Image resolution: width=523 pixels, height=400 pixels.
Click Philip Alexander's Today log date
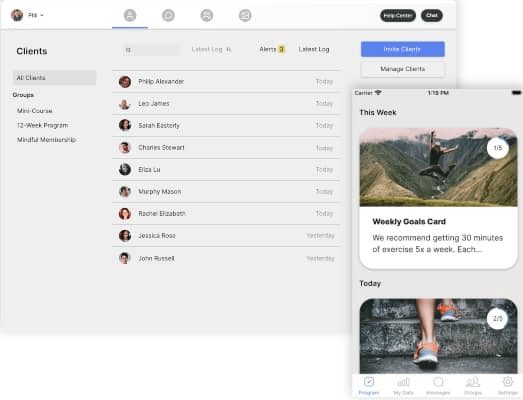(324, 82)
